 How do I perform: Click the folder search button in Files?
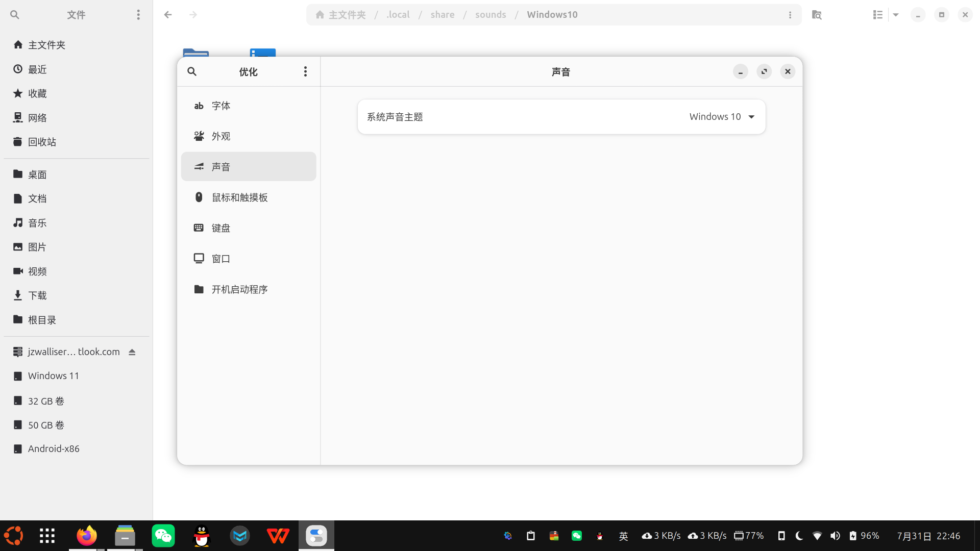tap(817, 15)
